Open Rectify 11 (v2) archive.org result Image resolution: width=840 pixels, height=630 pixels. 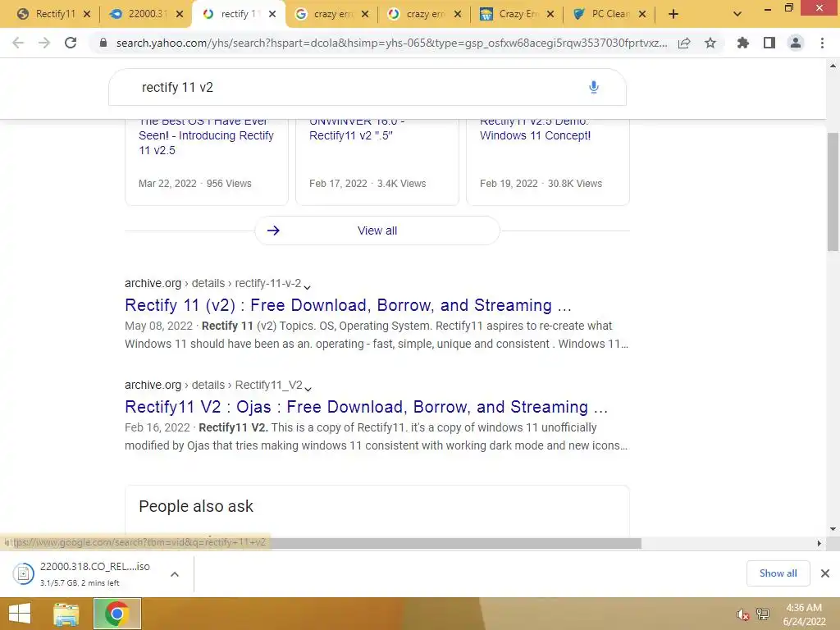click(x=348, y=305)
